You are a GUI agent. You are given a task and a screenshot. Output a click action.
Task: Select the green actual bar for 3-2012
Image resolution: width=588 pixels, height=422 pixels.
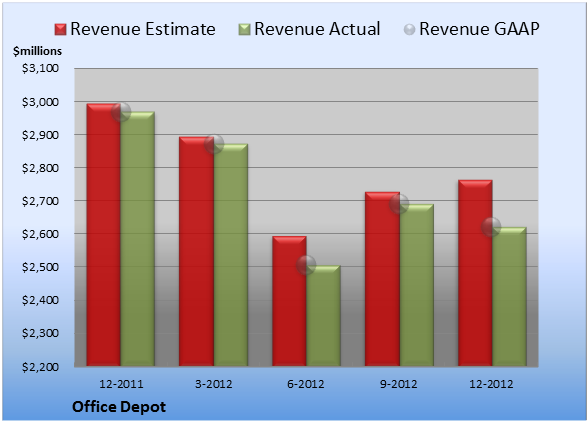pyautogui.click(x=231, y=255)
